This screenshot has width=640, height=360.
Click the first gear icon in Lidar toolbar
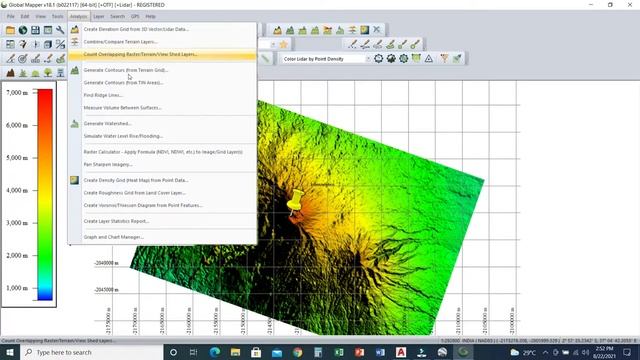point(378,59)
